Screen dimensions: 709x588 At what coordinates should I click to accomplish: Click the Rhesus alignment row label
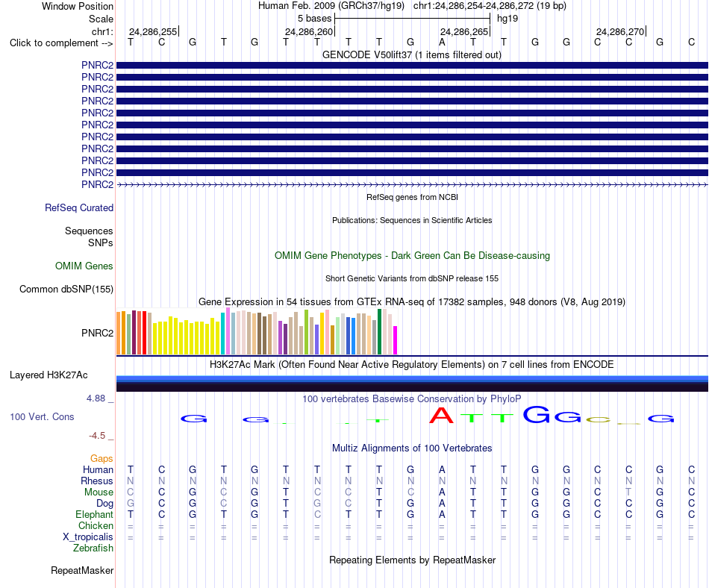[97, 481]
